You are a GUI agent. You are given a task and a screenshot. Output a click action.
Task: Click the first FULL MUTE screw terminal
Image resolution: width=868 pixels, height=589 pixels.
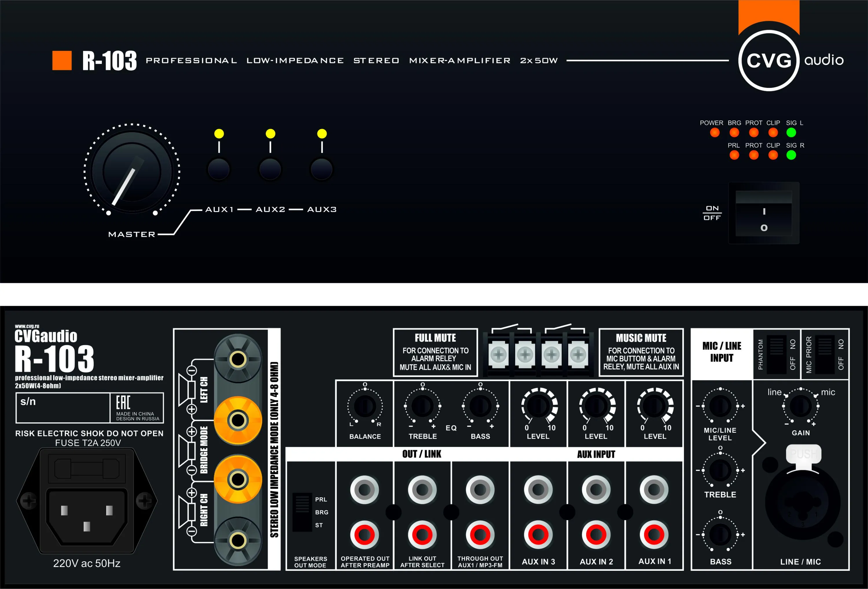coord(498,354)
